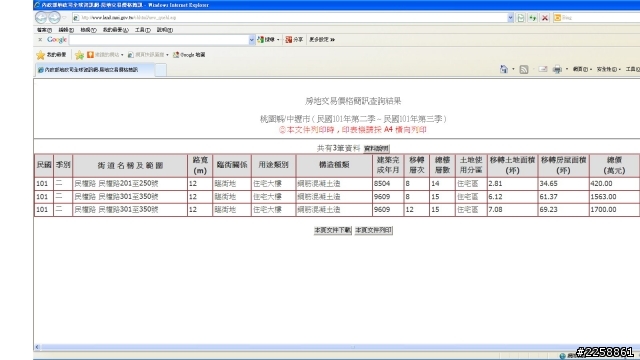Click the Print printer icon

[557, 69]
